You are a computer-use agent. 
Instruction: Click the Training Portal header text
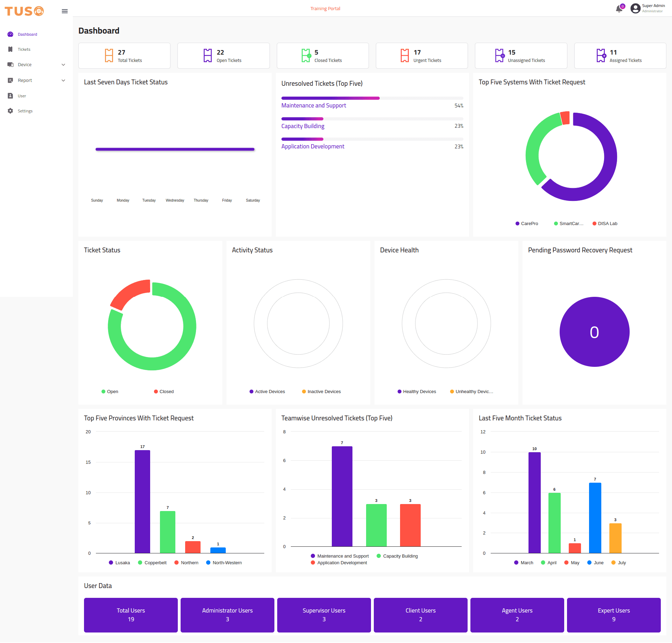tap(325, 9)
